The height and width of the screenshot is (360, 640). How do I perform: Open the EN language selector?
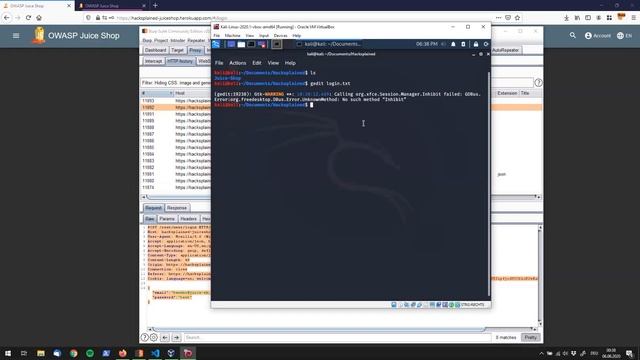click(x=624, y=36)
